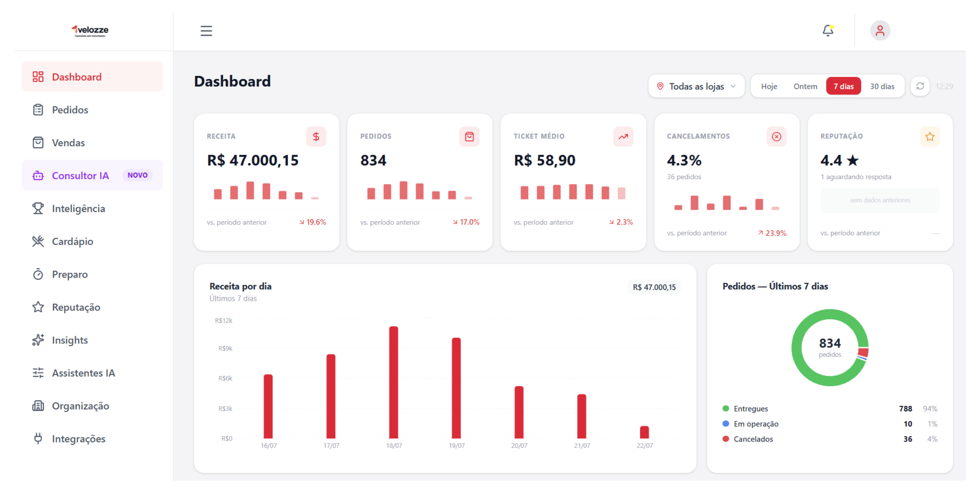The height and width of the screenshot is (490, 980).
Task: Select the Hoje period tab
Action: point(769,86)
